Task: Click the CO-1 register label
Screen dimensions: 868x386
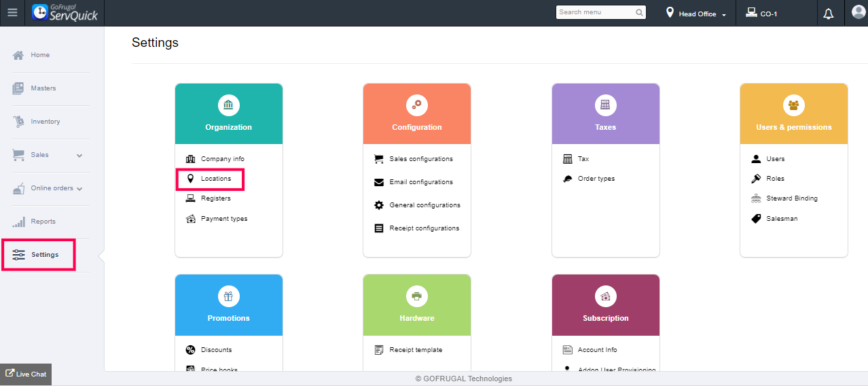Action: [x=769, y=14]
